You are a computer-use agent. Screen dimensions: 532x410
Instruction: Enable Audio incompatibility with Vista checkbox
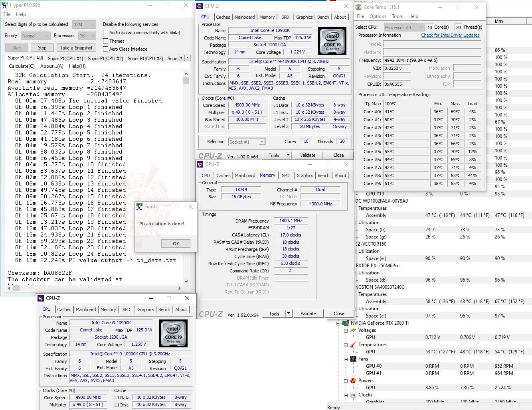point(106,33)
